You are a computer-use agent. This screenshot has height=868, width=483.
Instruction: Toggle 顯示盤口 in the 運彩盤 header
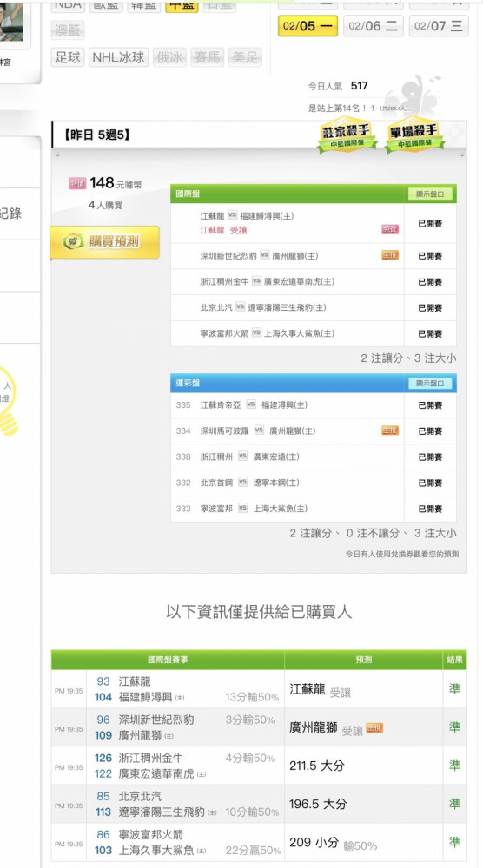coord(430,383)
